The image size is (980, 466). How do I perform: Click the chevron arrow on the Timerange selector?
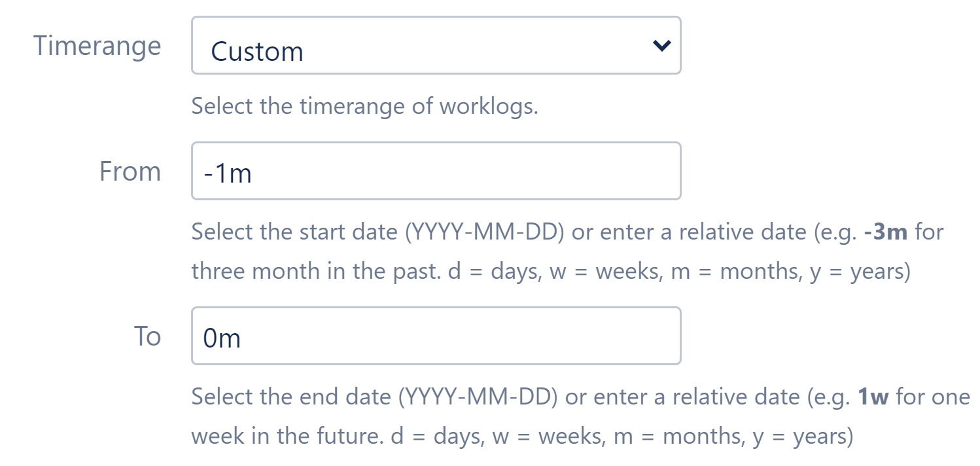point(661,45)
